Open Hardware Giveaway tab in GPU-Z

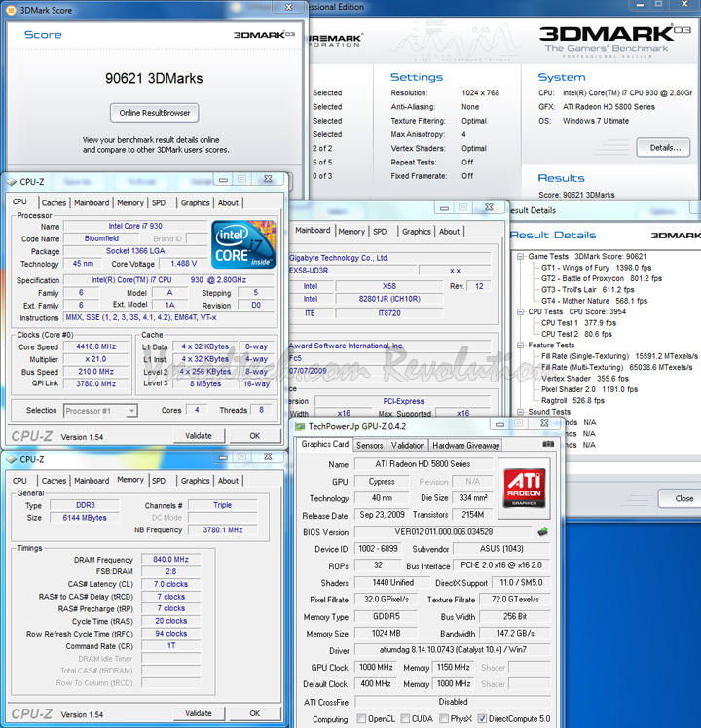[x=466, y=445]
